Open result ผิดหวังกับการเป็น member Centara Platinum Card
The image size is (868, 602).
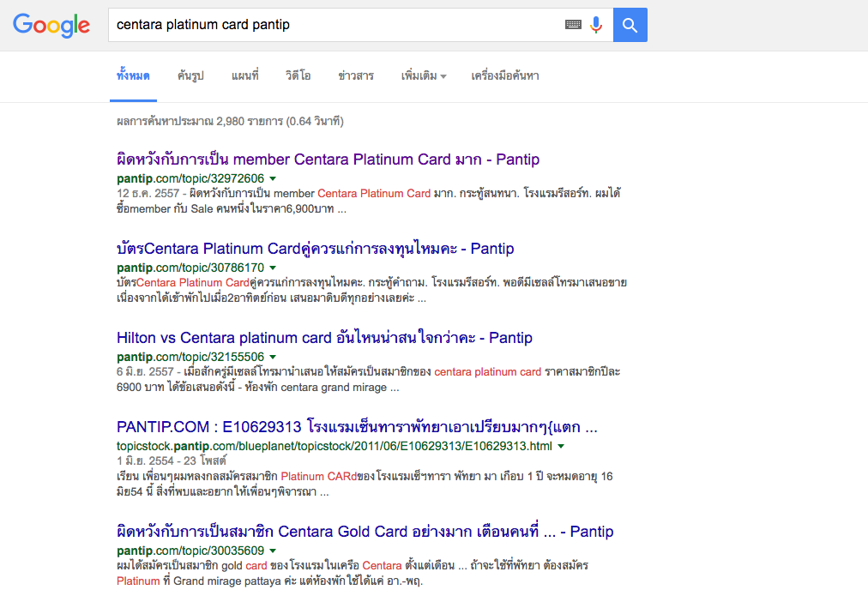328,160
